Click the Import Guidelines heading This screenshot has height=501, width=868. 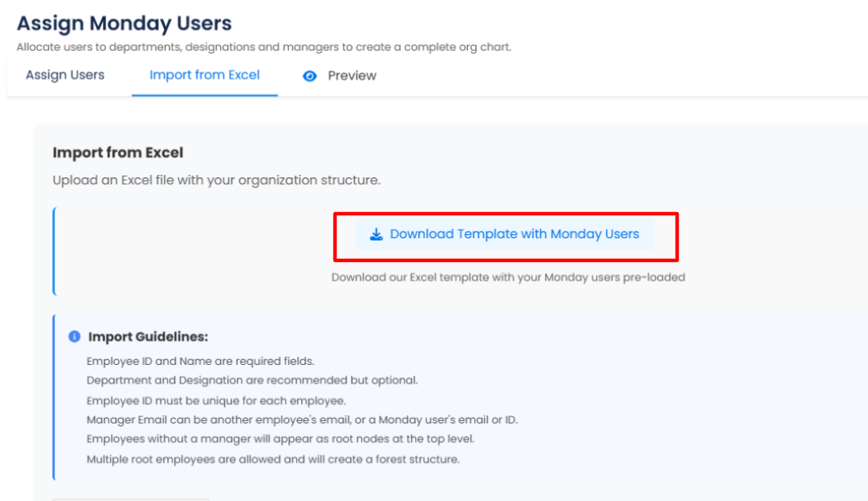[148, 336]
